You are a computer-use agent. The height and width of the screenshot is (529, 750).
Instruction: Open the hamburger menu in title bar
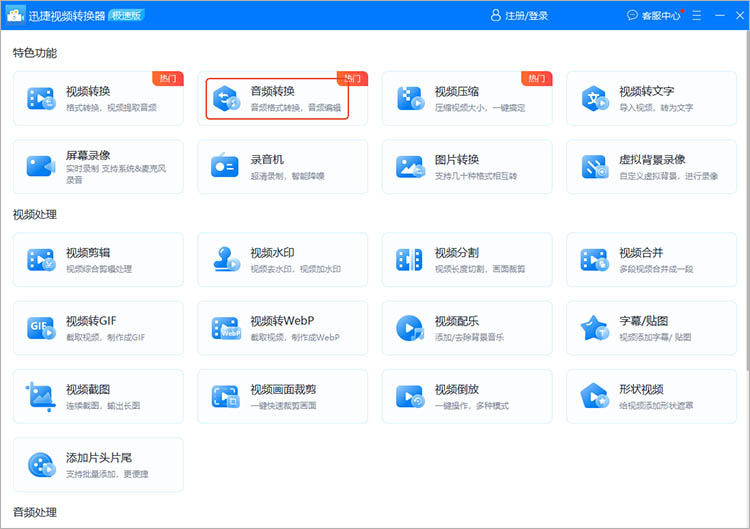(x=696, y=15)
